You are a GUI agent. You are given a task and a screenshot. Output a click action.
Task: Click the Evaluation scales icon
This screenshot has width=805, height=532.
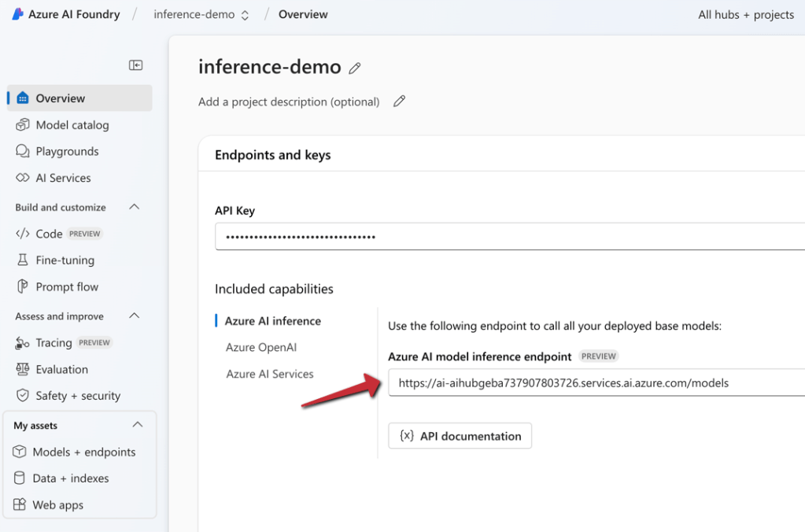[23, 370]
